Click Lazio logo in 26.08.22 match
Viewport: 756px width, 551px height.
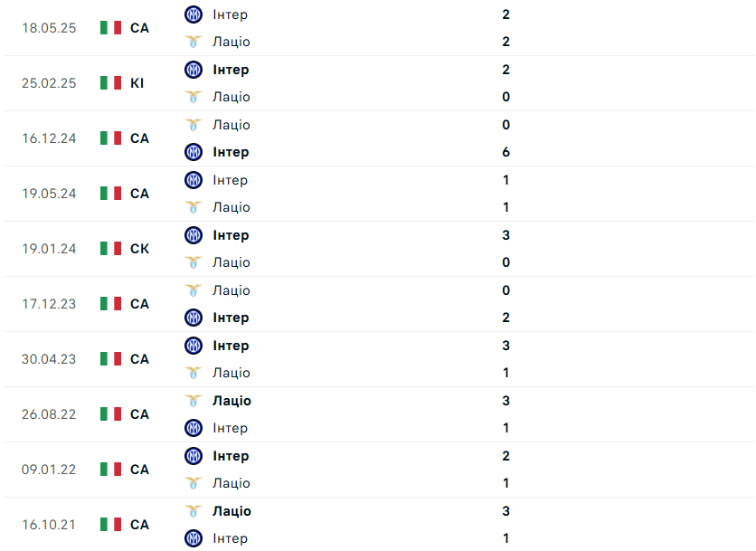194,401
